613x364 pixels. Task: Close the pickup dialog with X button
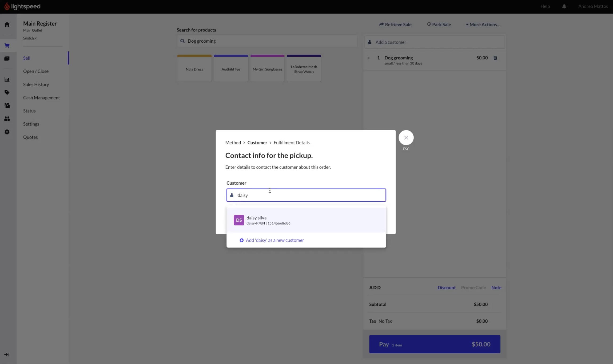click(406, 138)
